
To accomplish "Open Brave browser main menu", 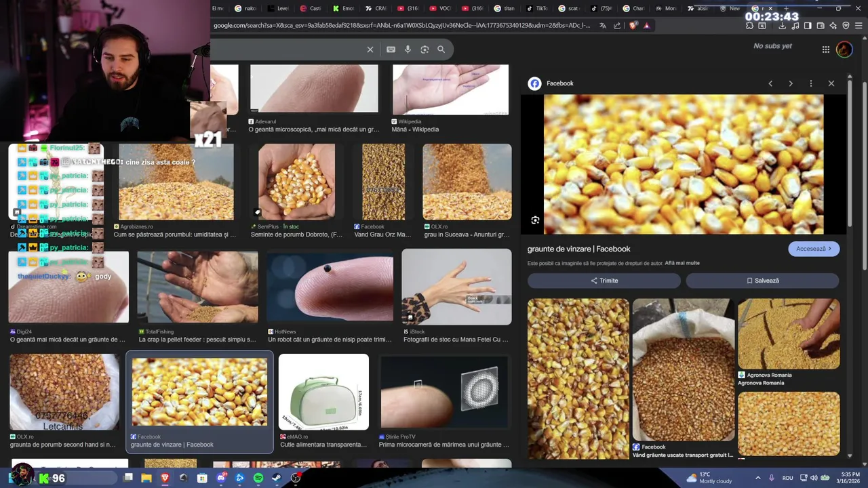I will click(x=859, y=26).
